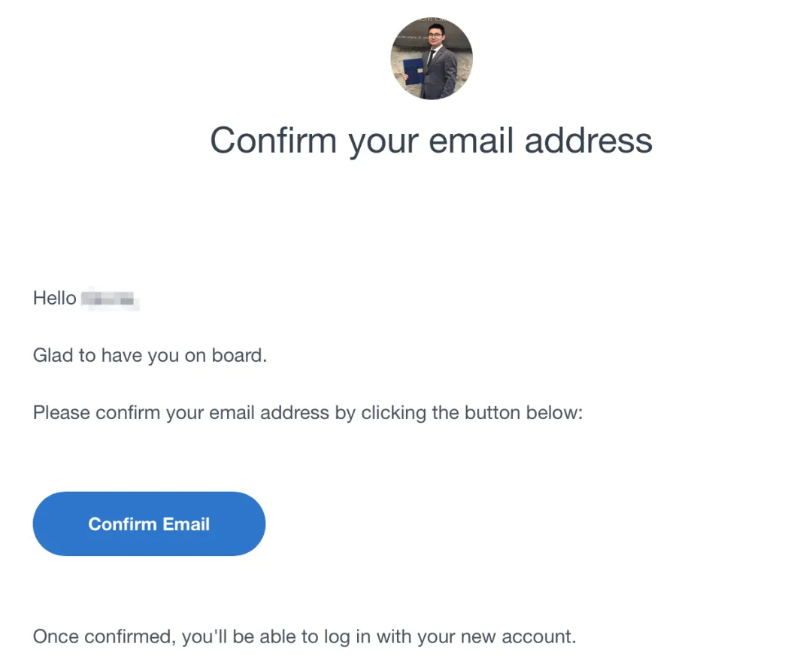Viewport: 812px width, 668px height.
Task: Click the blurred recipient name after Hello
Action: 111,299
